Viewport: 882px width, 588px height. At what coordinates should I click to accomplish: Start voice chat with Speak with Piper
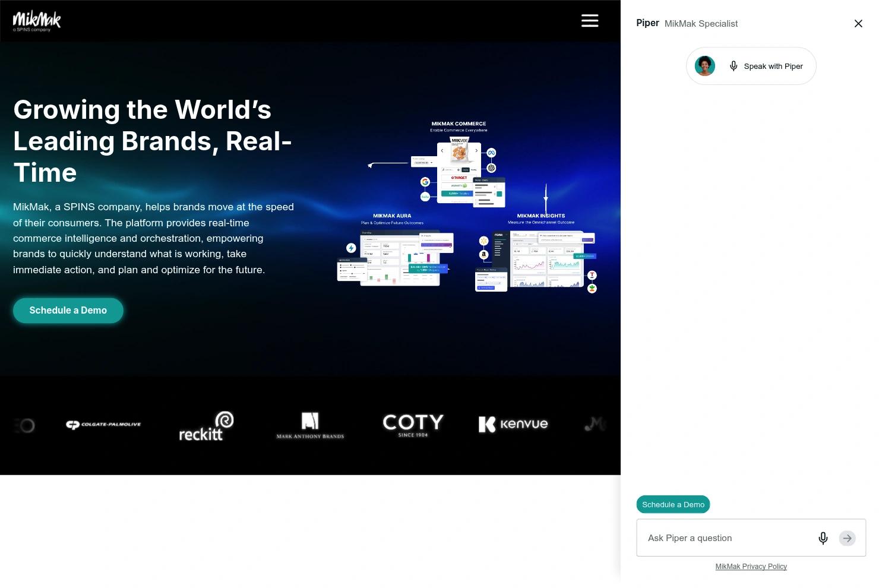tap(751, 66)
